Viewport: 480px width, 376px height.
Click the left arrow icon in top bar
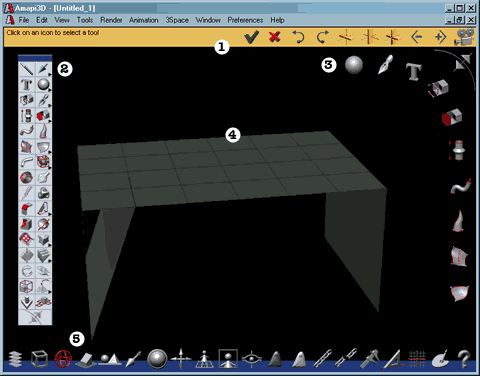tap(417, 37)
